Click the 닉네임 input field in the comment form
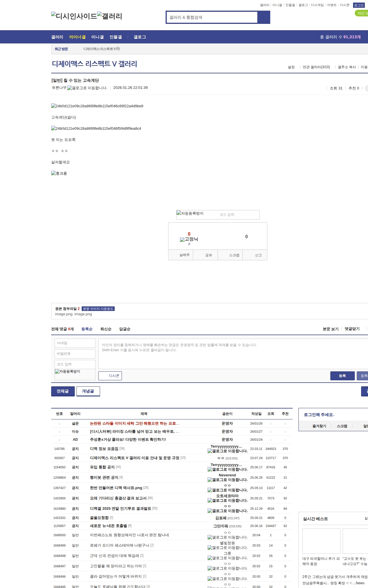Image resolution: width=368 pixels, height=588 pixels. click(75, 343)
